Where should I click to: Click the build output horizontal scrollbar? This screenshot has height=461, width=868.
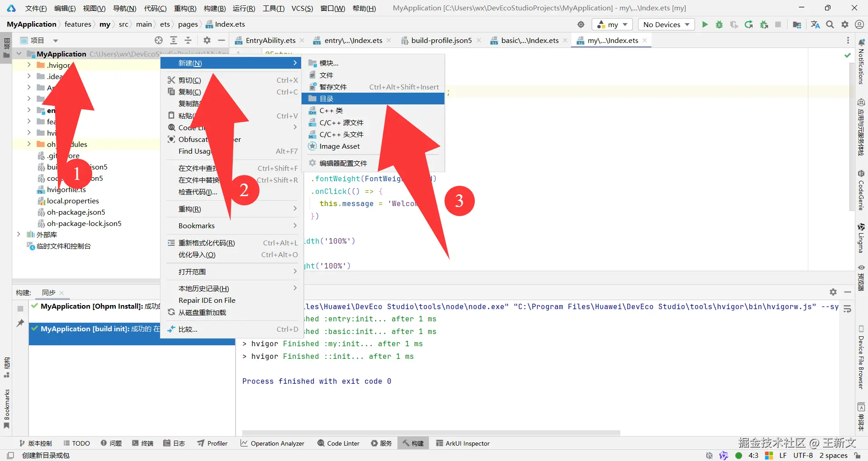431,433
